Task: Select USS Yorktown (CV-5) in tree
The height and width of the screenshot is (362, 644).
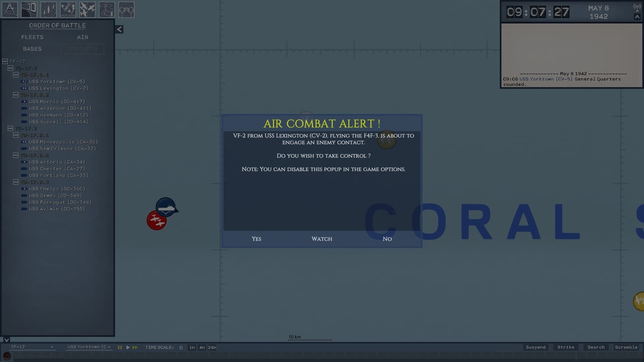Action: tap(57, 82)
